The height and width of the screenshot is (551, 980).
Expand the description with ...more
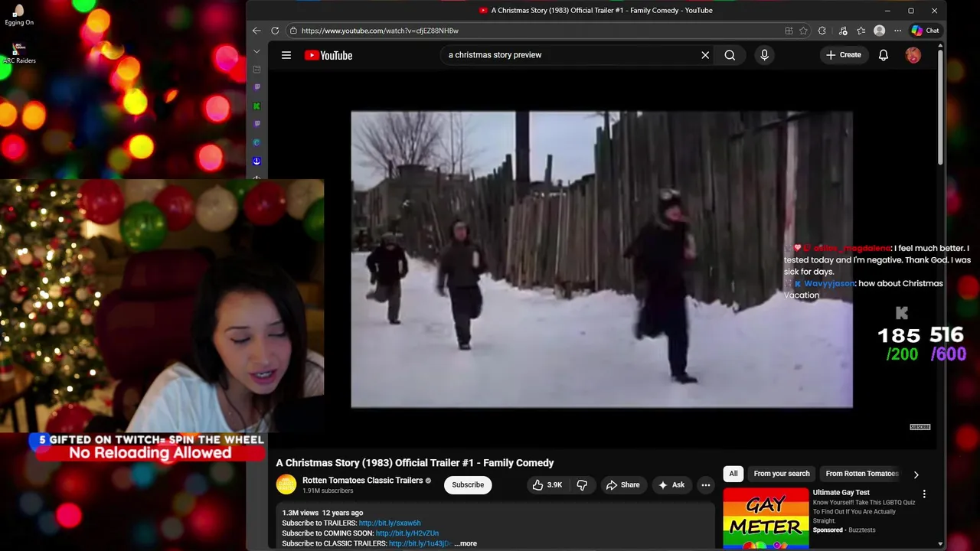point(465,543)
